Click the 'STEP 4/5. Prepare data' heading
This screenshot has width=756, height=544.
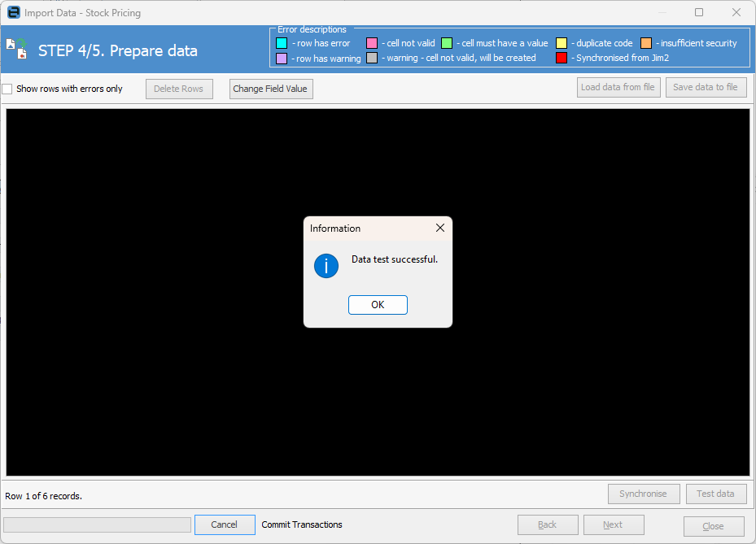click(x=118, y=50)
